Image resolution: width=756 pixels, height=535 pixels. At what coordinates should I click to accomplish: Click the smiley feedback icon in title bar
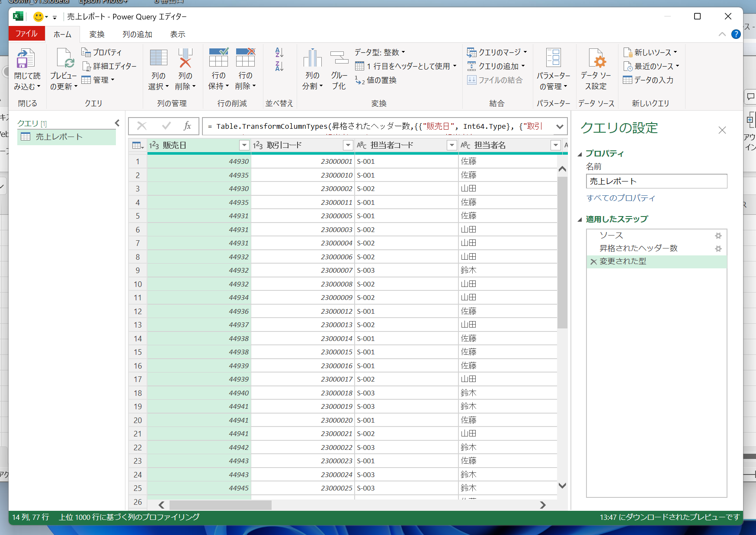pyautogui.click(x=38, y=17)
